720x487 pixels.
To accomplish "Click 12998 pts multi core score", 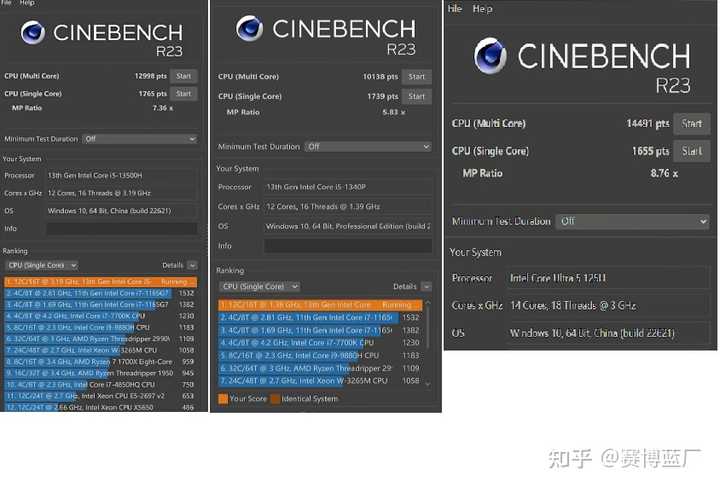I will [151, 76].
